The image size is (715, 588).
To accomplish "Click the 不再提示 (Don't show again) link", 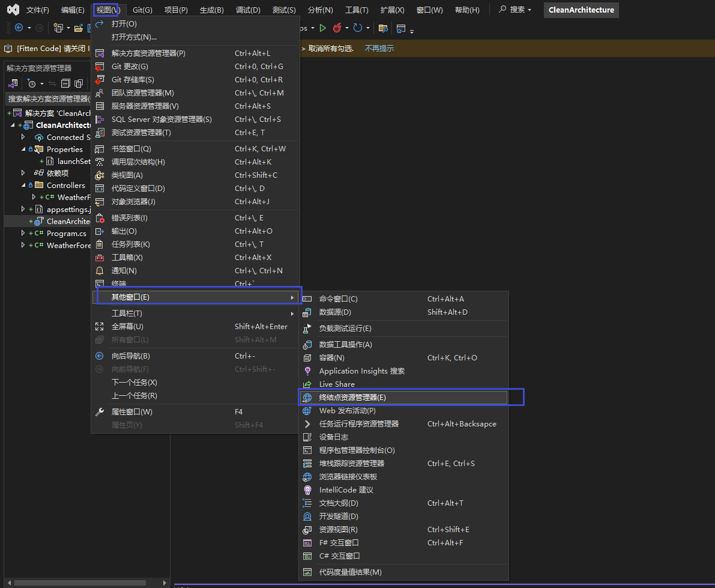I will [379, 49].
